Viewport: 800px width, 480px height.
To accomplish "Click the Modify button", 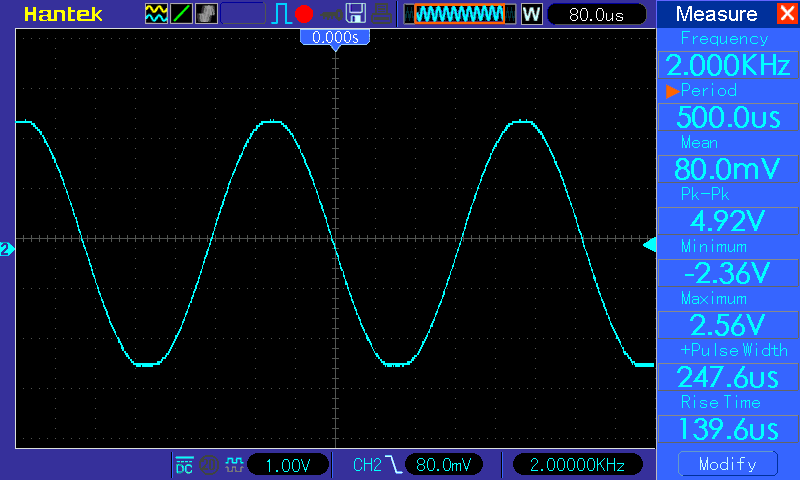I will (x=728, y=464).
